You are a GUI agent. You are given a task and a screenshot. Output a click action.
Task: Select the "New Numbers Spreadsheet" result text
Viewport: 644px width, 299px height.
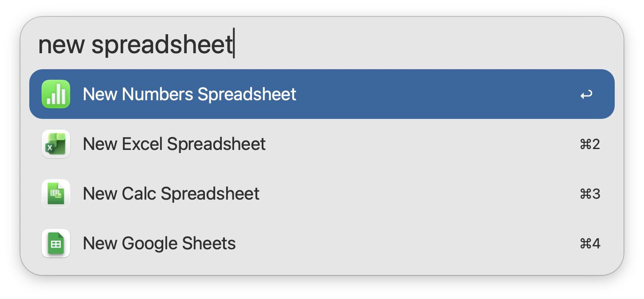[189, 94]
